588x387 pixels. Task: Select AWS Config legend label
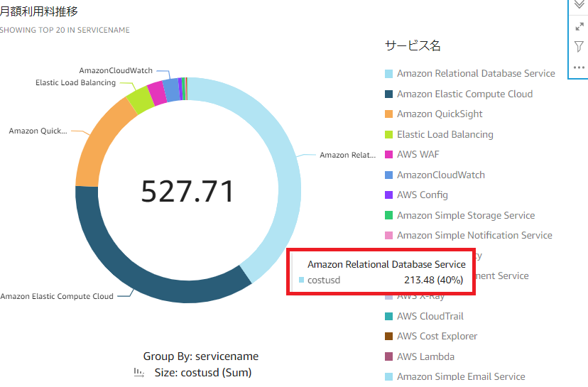(x=423, y=195)
